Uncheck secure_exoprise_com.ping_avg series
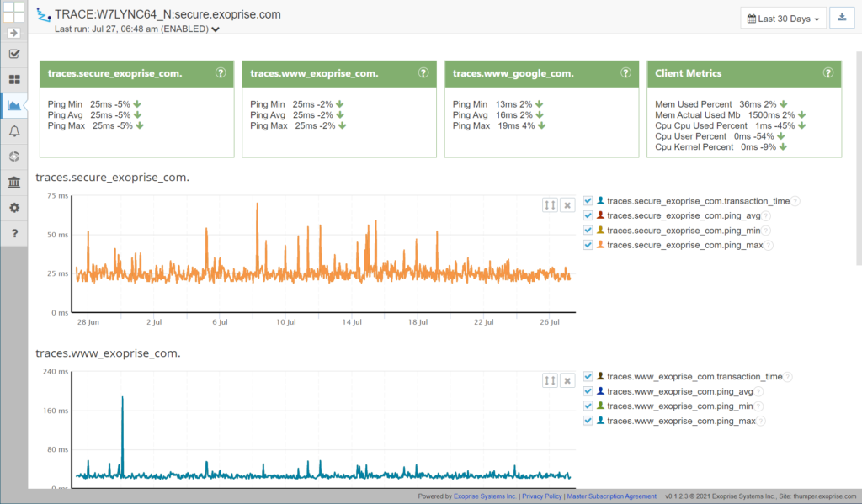The height and width of the screenshot is (504, 862). (x=588, y=215)
